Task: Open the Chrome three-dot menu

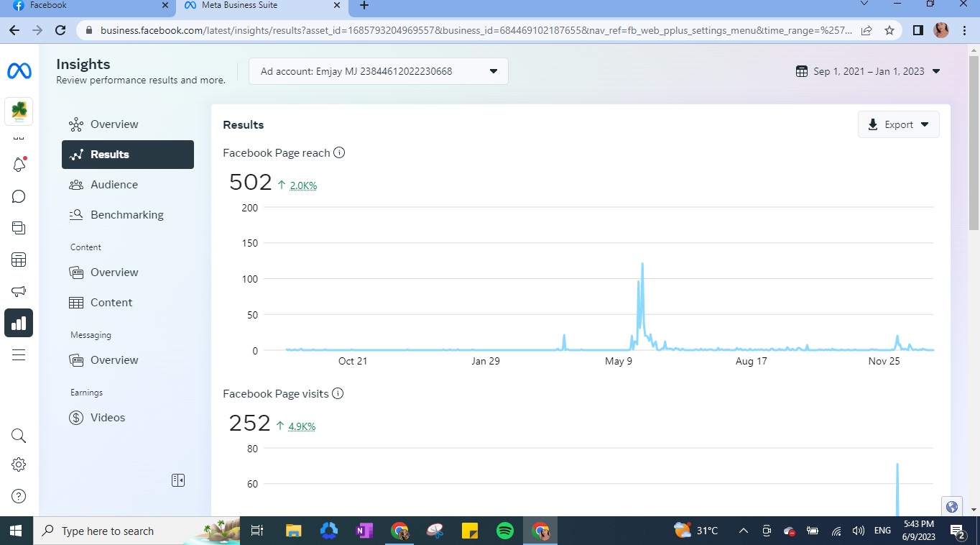Action: (964, 30)
